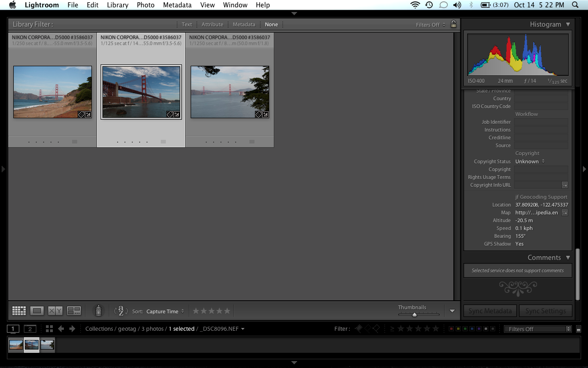588x368 pixels.
Task: Filter by first star rating in filmstrip
Action: 401,328
